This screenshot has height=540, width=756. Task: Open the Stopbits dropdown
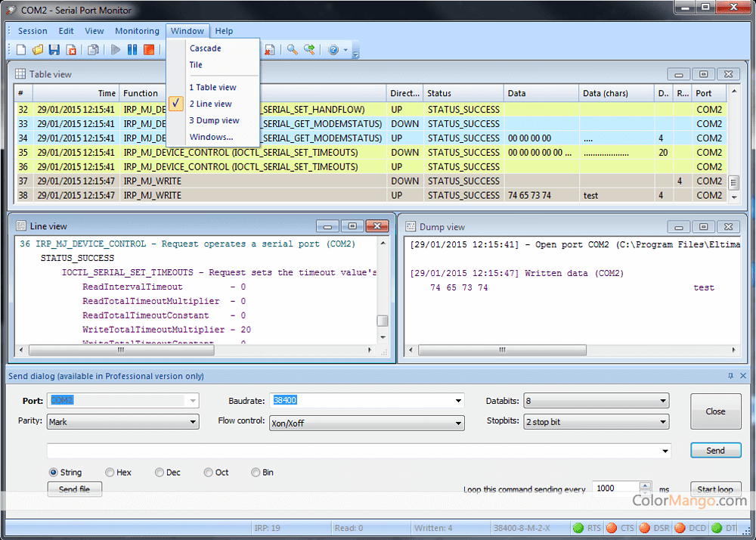coord(662,422)
